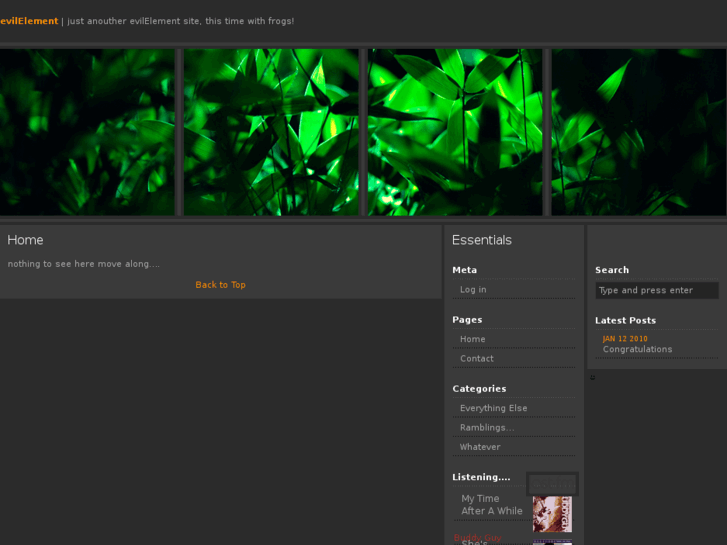The height and width of the screenshot is (545, 727).
Task: Click the fourth dark leaves header image
Action: pos(639,132)
